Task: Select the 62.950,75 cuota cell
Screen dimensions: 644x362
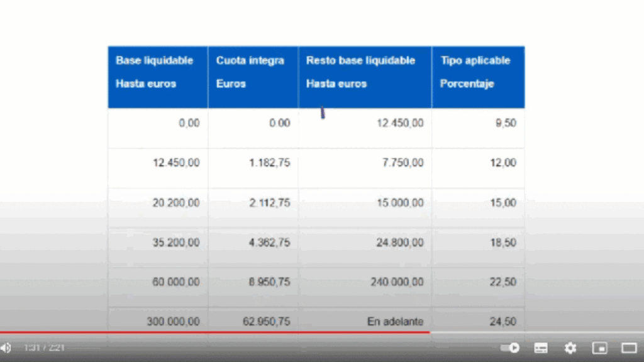Action: [x=253, y=321]
